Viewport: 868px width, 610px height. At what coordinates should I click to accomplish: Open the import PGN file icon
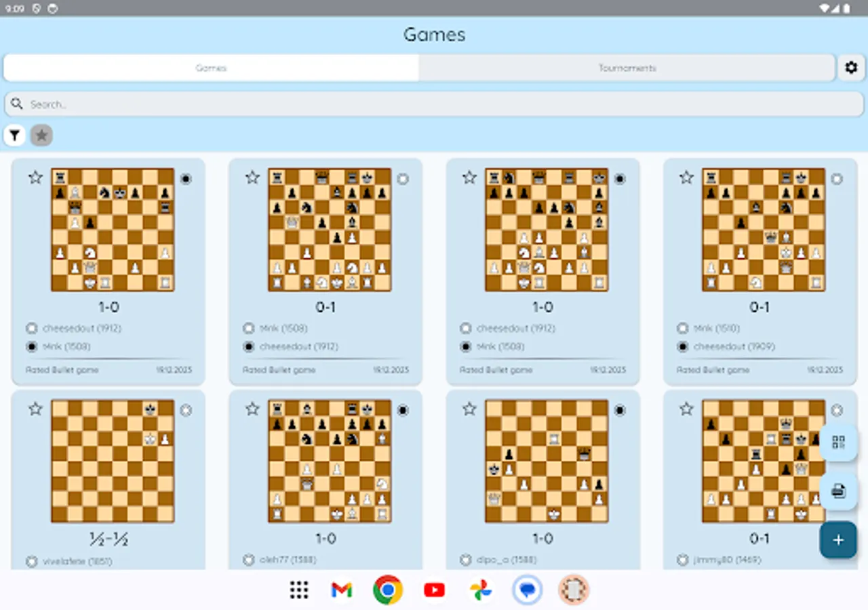(x=838, y=491)
